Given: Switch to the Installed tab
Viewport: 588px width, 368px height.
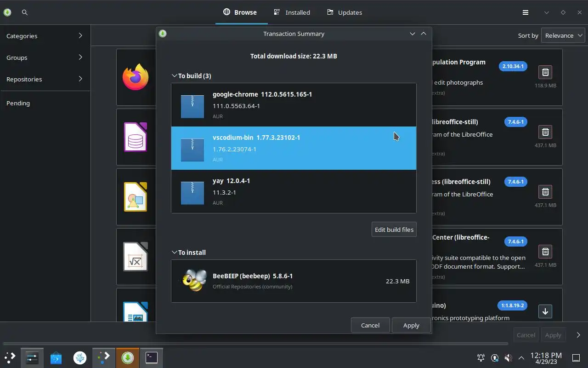Looking at the screenshot, I should 292,12.
